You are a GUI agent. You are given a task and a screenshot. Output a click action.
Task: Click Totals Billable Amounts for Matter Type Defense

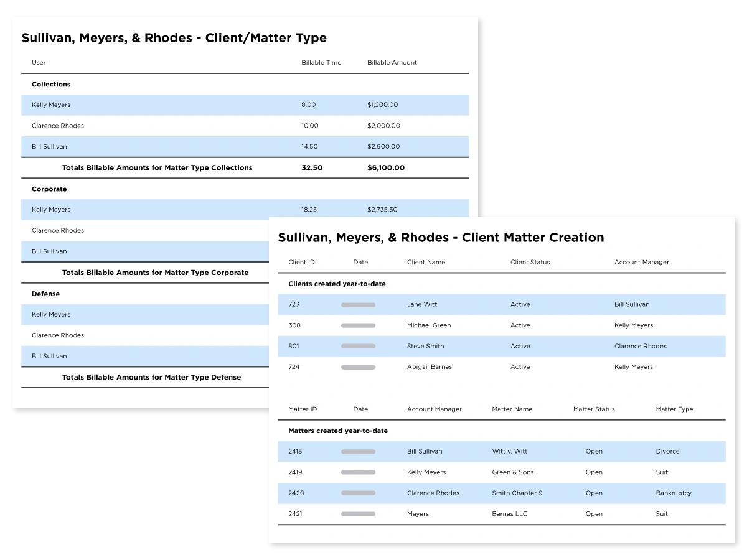click(151, 377)
